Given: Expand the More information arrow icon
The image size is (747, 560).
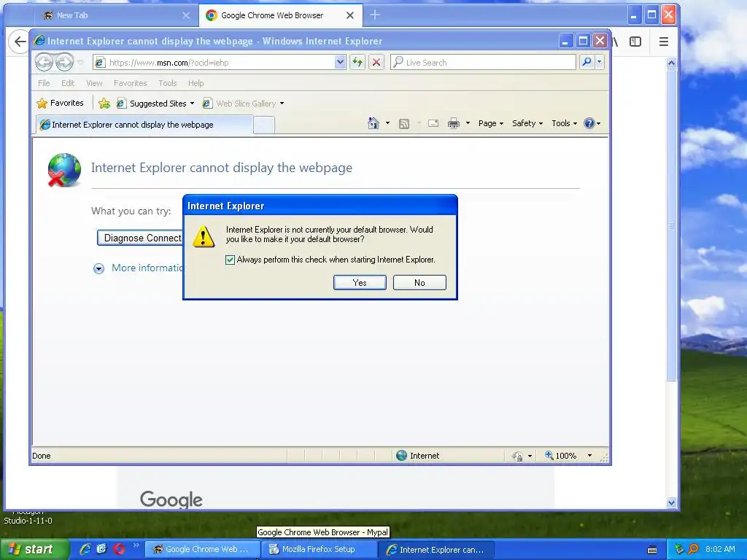Looking at the screenshot, I should click(98, 268).
